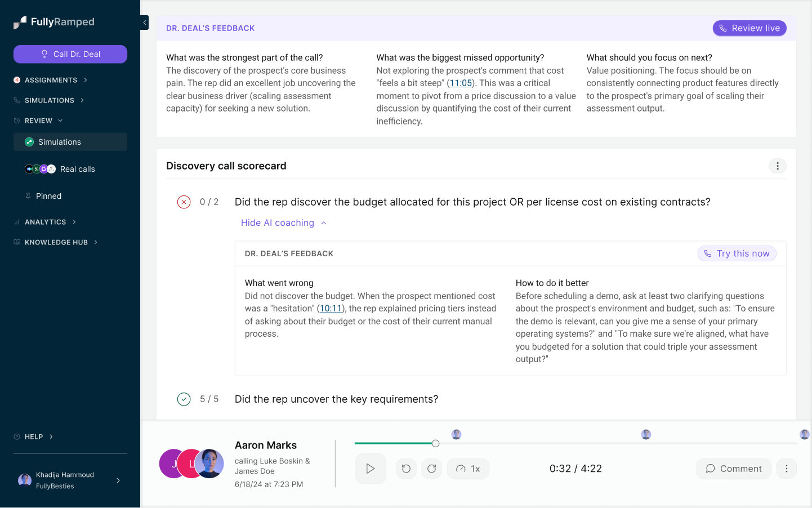The height and width of the screenshot is (508, 812).
Task: Change playback speed from 1x
Action: click(468, 469)
